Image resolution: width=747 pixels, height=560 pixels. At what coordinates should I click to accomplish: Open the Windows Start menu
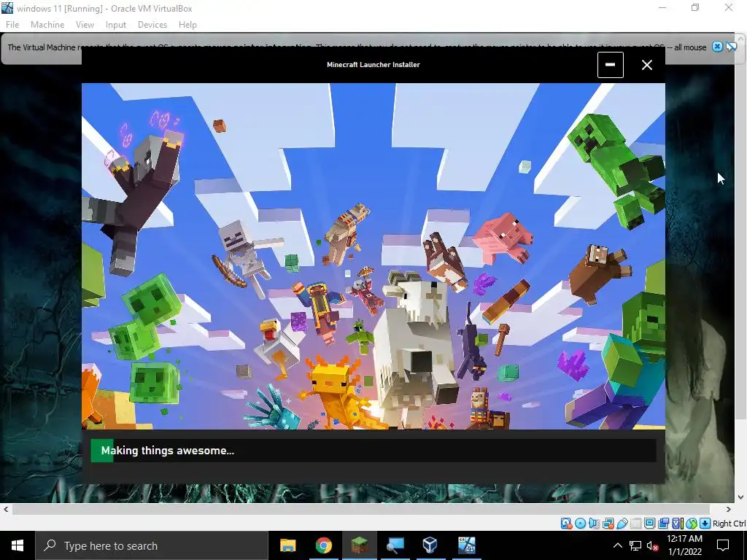click(x=18, y=545)
